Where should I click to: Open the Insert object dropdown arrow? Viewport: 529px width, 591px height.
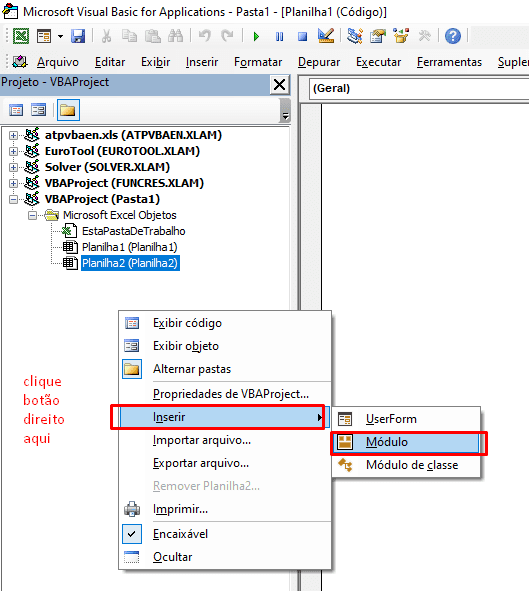coord(60,36)
